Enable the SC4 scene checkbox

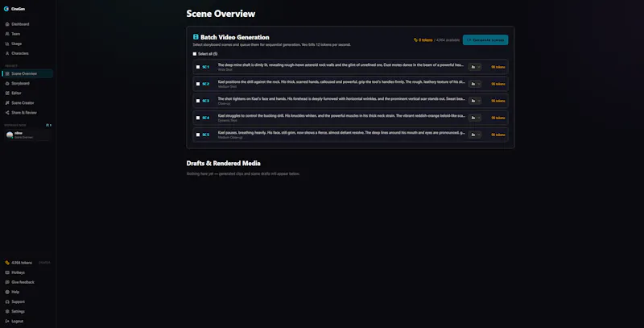198,118
